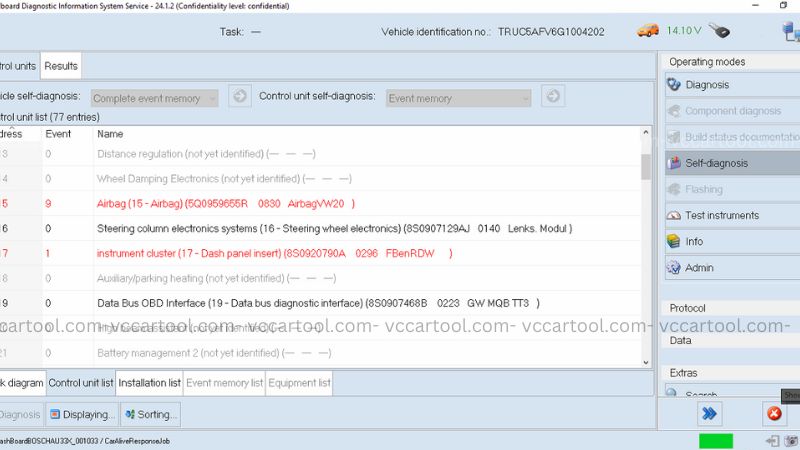Click the 14.10 V voltage reading
The width and height of the screenshot is (800, 450).
click(x=684, y=31)
